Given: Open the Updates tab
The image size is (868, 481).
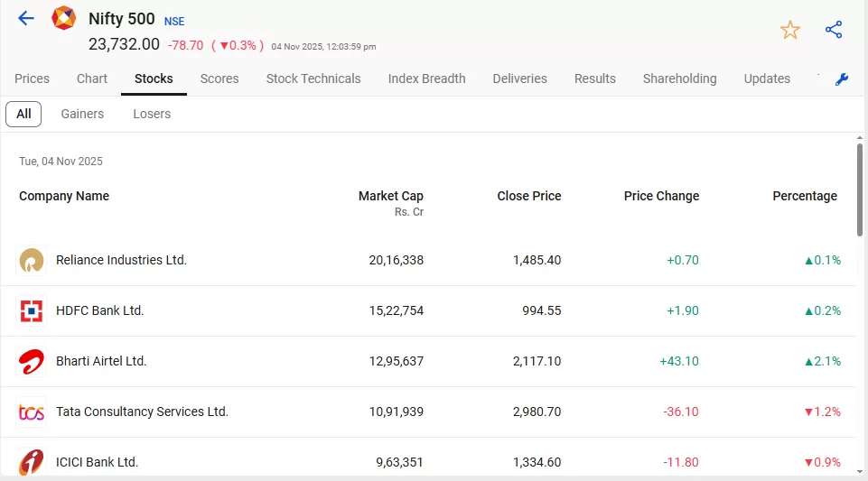Looking at the screenshot, I should 767,79.
